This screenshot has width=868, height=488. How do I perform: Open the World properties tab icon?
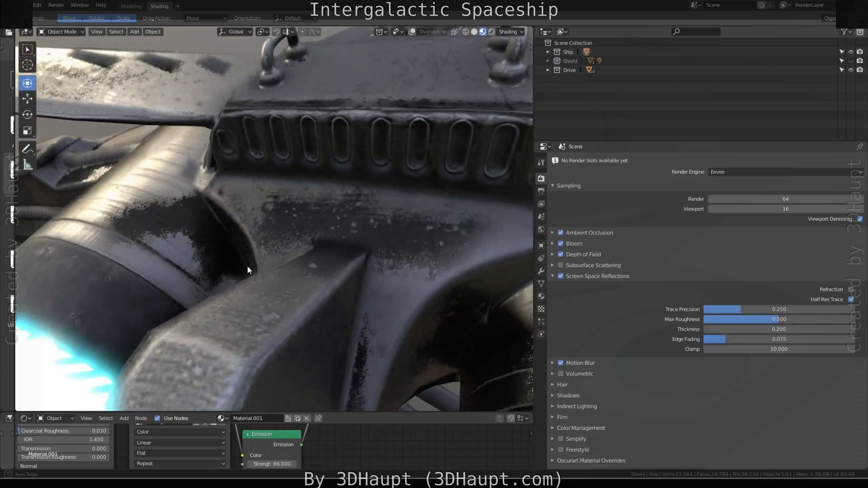541,229
